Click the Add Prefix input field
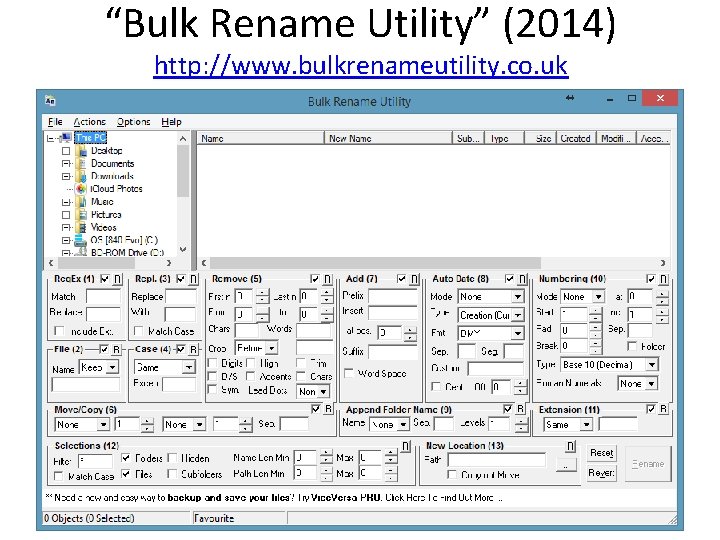Screen dimensions: 720x540 coord(393,296)
